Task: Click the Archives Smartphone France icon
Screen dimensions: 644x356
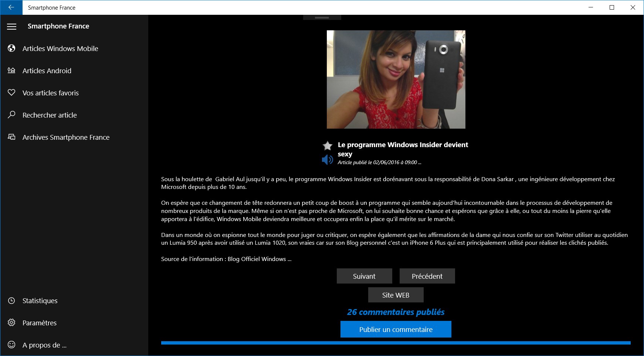Action: tap(12, 137)
